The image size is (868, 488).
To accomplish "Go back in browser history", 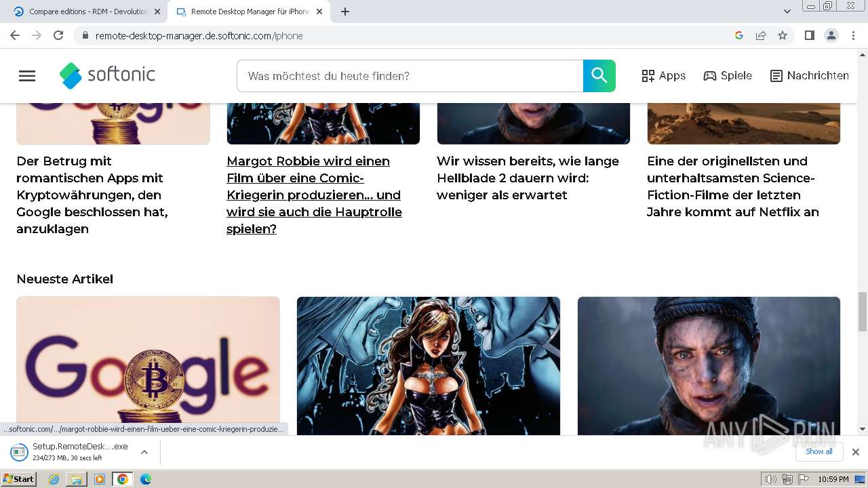I will 15,35.
